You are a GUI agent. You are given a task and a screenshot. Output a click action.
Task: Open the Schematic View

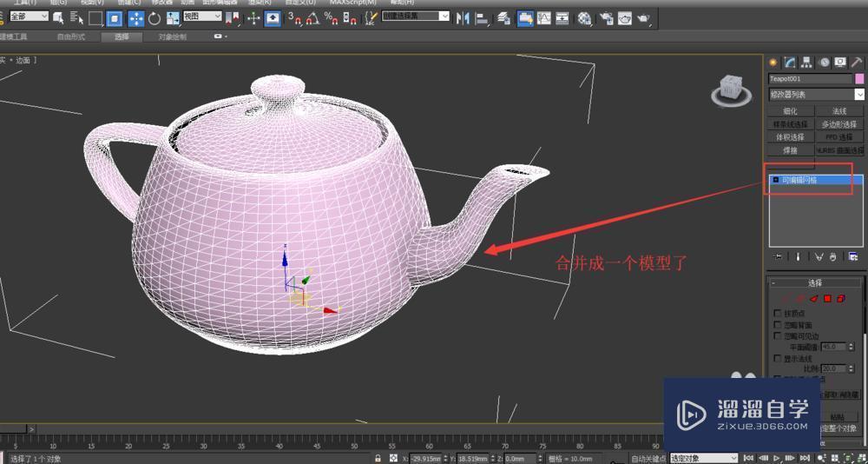(562, 17)
